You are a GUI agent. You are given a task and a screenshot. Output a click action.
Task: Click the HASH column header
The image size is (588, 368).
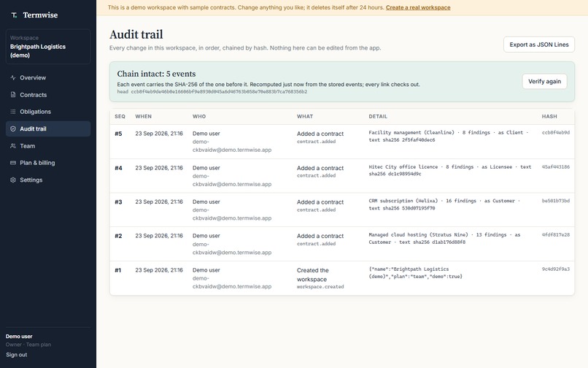549,116
